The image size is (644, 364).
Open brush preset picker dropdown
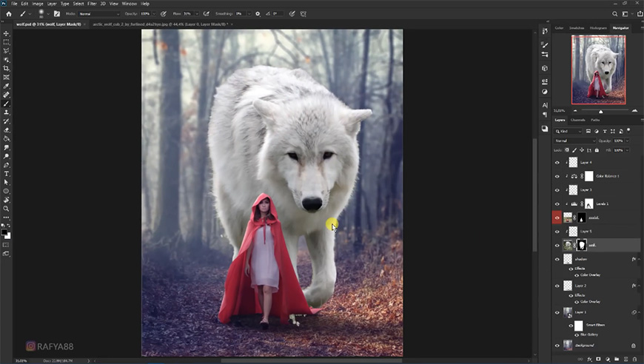(x=48, y=14)
